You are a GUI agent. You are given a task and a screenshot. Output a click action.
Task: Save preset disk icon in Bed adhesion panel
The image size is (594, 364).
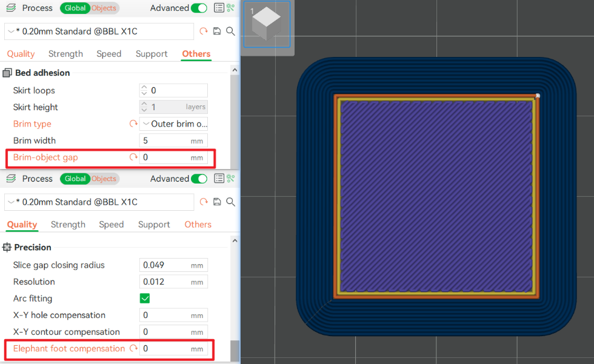point(217,31)
